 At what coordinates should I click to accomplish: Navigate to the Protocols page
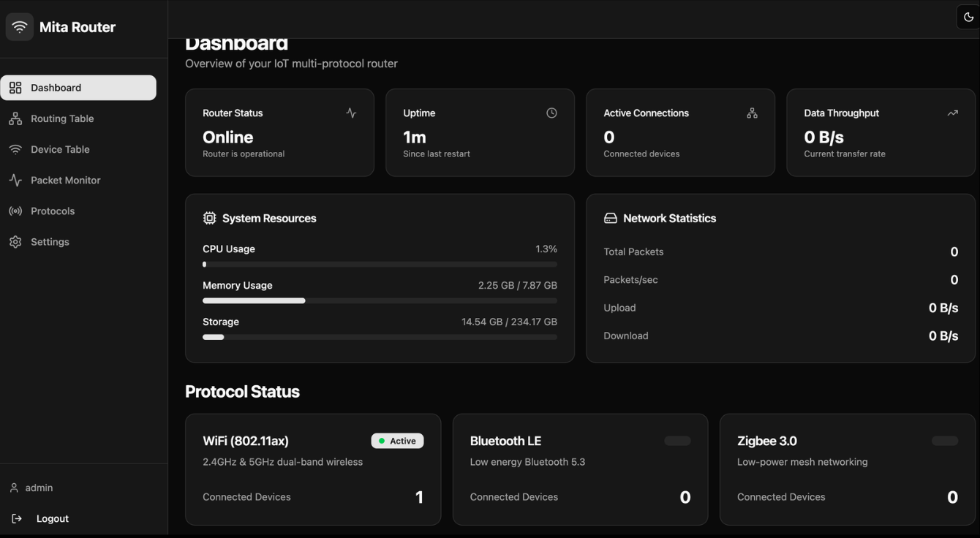[53, 211]
